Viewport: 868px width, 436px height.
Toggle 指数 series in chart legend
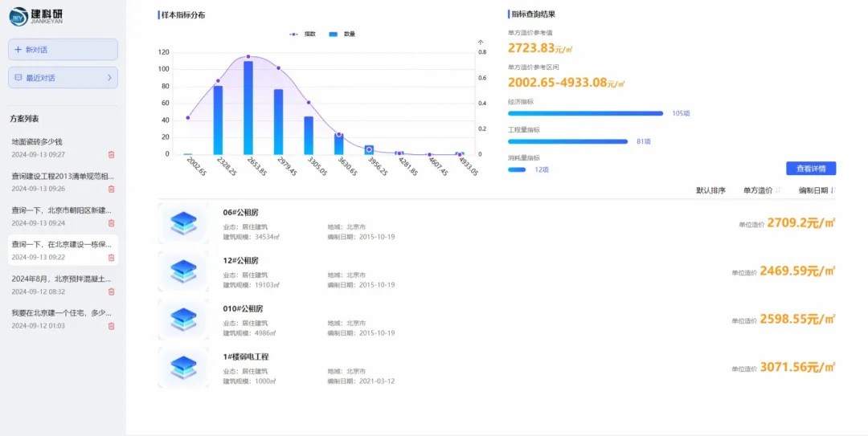tap(302, 35)
